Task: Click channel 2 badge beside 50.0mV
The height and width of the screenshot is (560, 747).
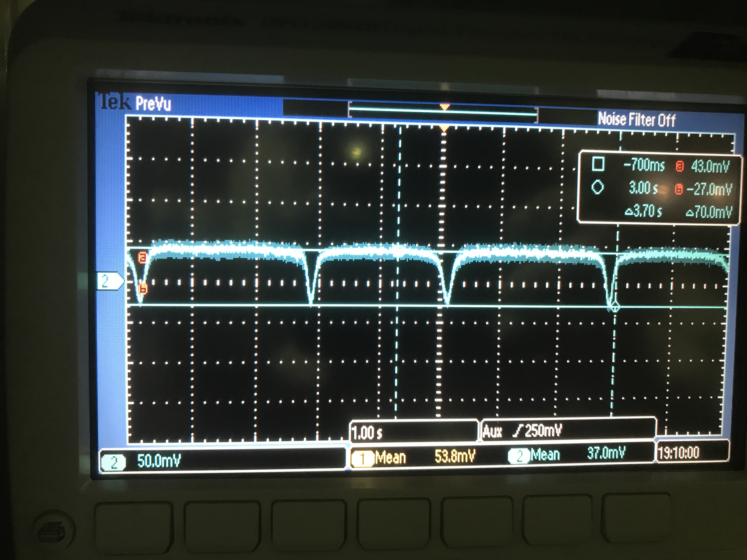Action: (x=113, y=462)
